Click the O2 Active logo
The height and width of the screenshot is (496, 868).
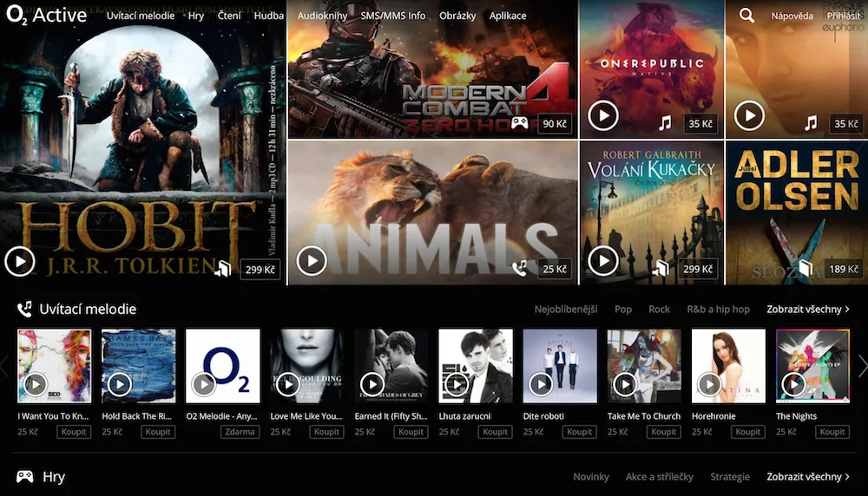47,15
